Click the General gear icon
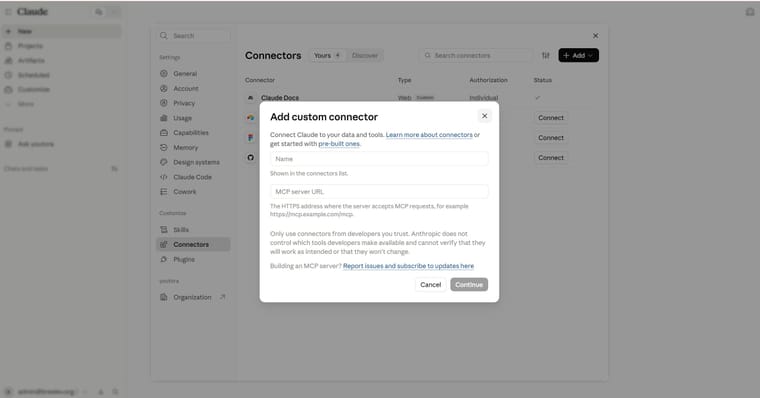 click(x=164, y=74)
